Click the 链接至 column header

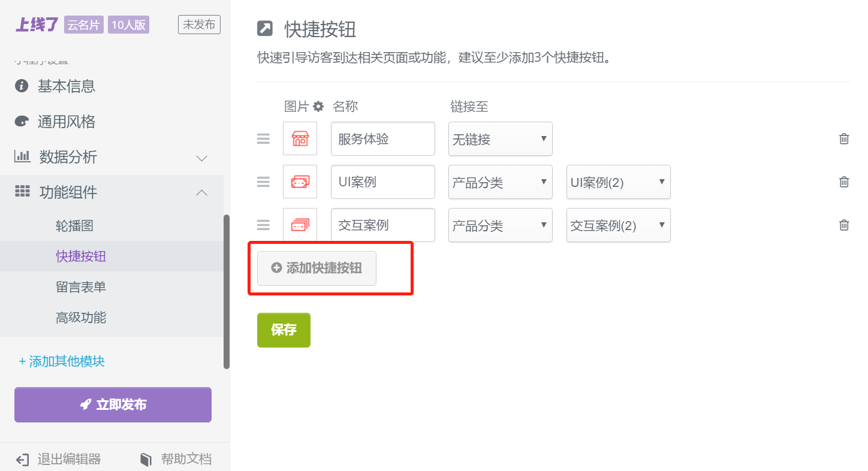469,107
